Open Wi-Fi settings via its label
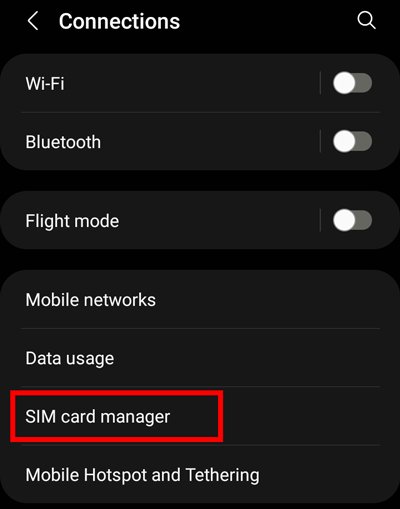This screenshot has height=509, width=400. (x=45, y=83)
